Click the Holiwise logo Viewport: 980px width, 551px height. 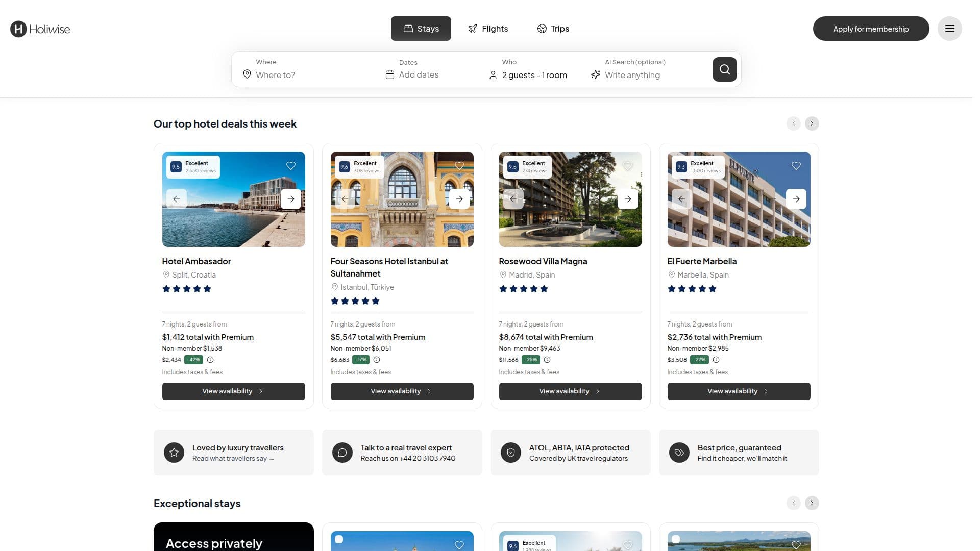click(x=40, y=29)
